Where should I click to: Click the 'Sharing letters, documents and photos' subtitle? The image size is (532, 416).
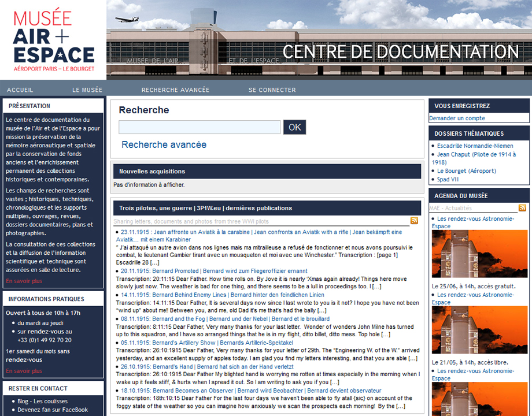pyautogui.click(x=191, y=221)
